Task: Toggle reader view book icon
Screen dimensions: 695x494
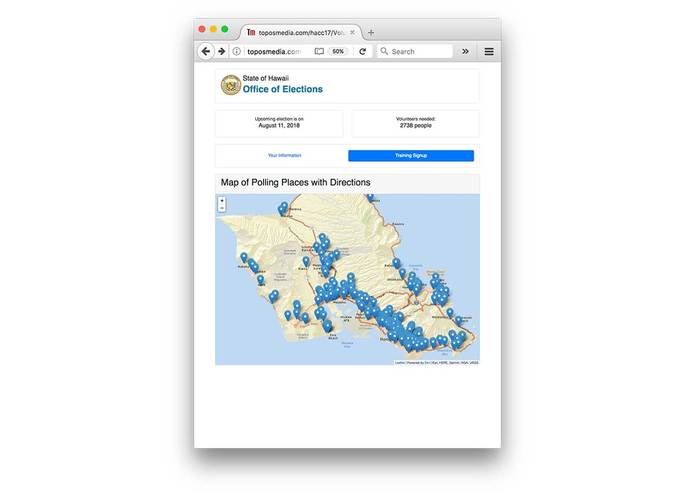Action: pos(319,51)
